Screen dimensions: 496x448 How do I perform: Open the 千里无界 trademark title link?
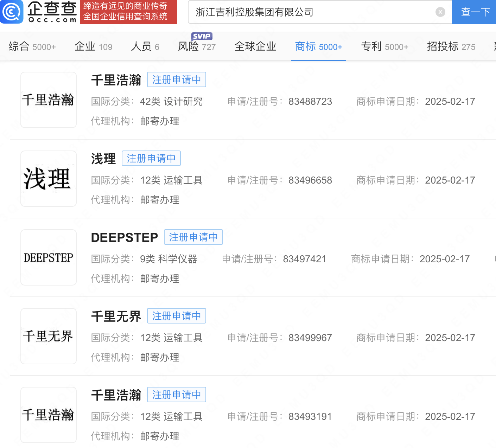(116, 316)
